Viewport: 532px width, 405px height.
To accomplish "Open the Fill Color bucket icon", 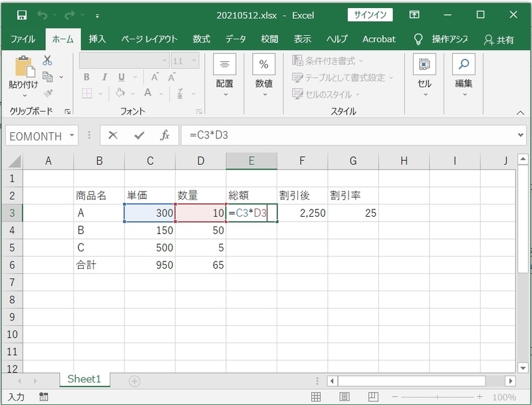I will click(120, 93).
